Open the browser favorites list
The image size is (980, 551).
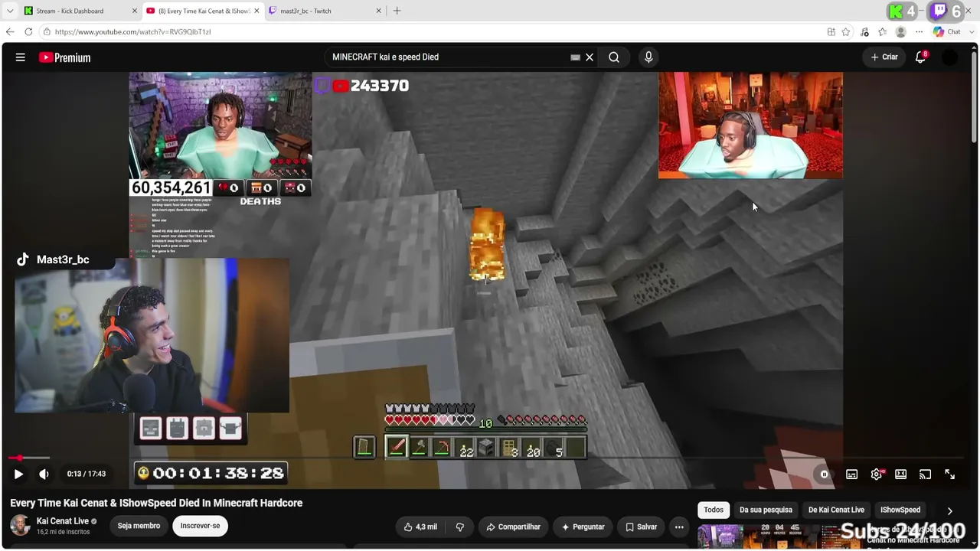click(883, 31)
